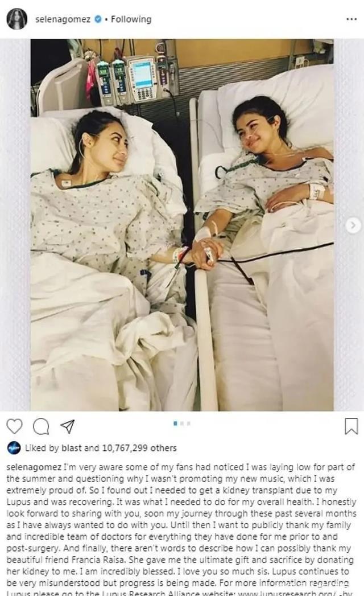Select the third carousel indicator dot
The height and width of the screenshot is (596, 364).
189,423
